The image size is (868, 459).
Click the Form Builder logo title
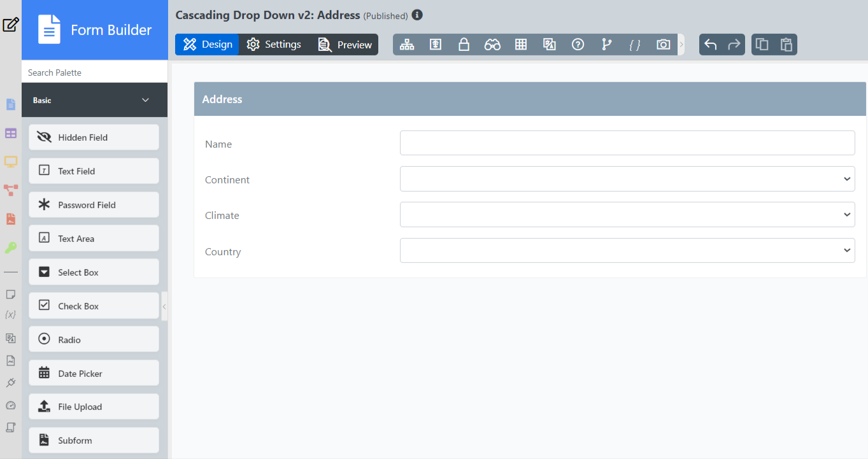(x=95, y=30)
